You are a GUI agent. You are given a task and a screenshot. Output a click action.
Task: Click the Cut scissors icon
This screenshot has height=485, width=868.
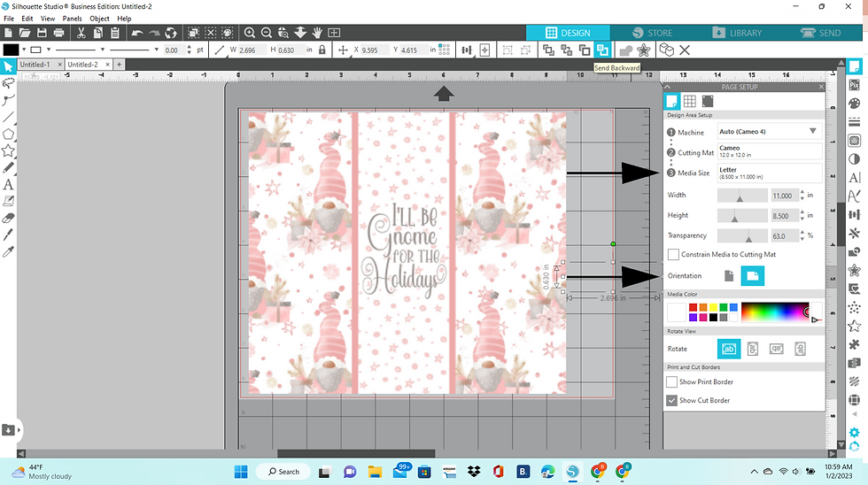pos(81,33)
